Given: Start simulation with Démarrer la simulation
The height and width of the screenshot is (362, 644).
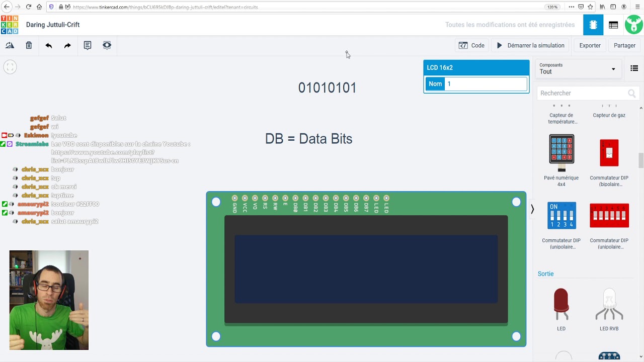Looking at the screenshot, I should coord(530,45).
